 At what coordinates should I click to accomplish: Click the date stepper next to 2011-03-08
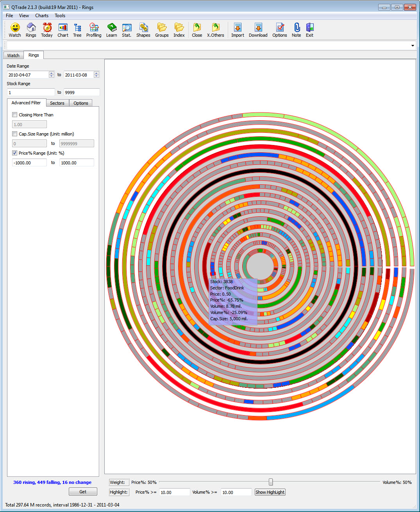96,74
